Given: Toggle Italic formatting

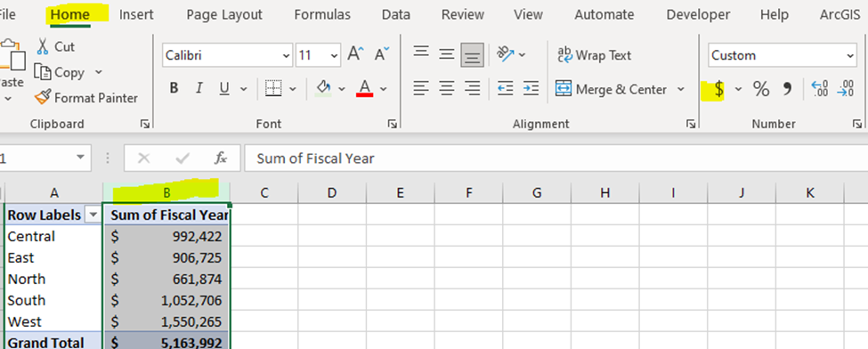Looking at the screenshot, I should pyautogui.click(x=199, y=88).
